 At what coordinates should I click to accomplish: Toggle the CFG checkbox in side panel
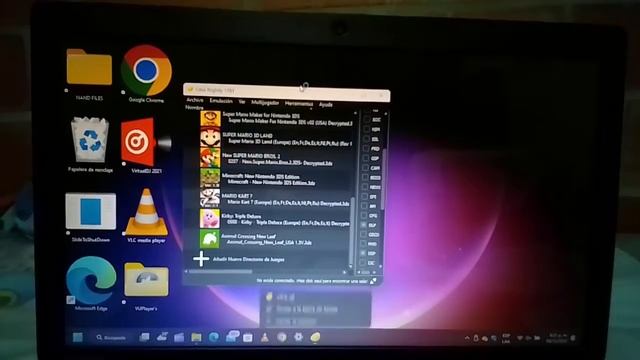coord(364,216)
